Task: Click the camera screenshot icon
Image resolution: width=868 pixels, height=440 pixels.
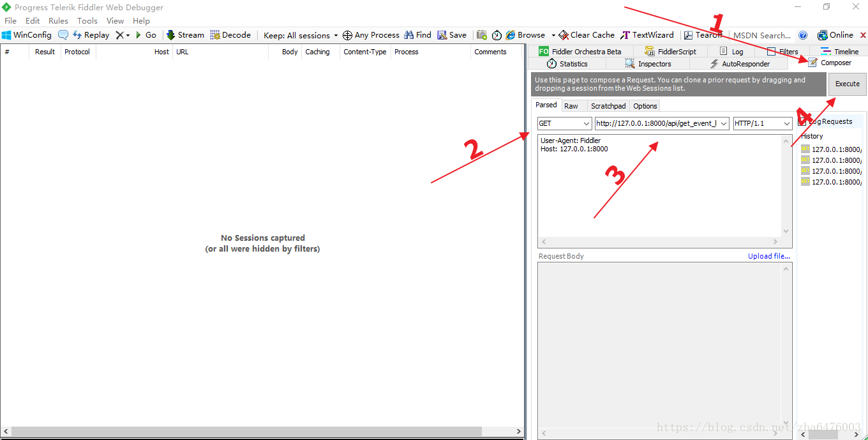Action: (x=482, y=35)
